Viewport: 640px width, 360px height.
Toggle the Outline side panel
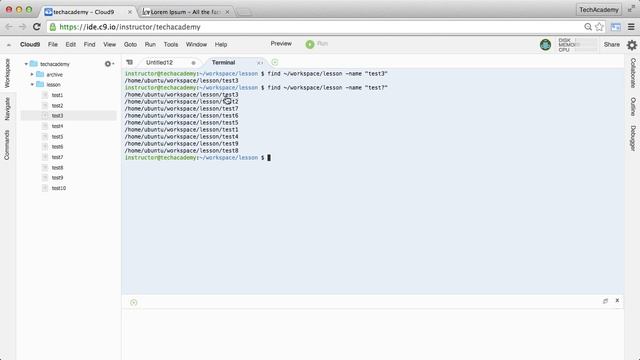[633, 107]
